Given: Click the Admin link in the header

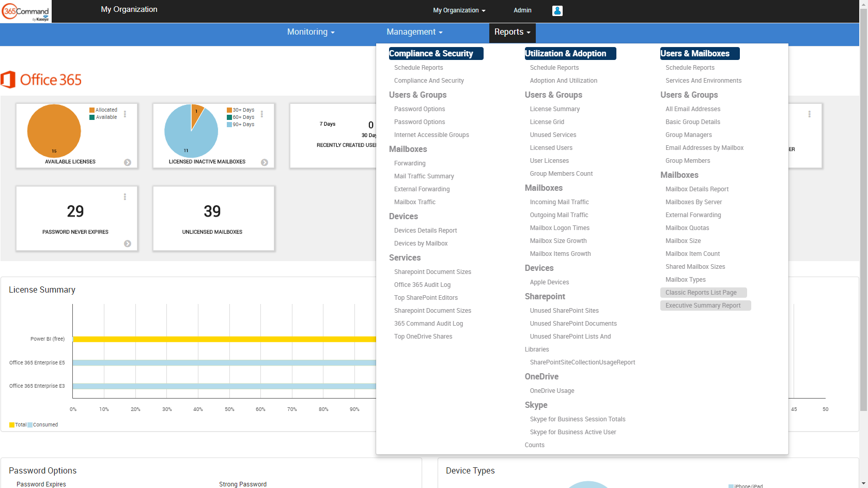Looking at the screenshot, I should (522, 10).
